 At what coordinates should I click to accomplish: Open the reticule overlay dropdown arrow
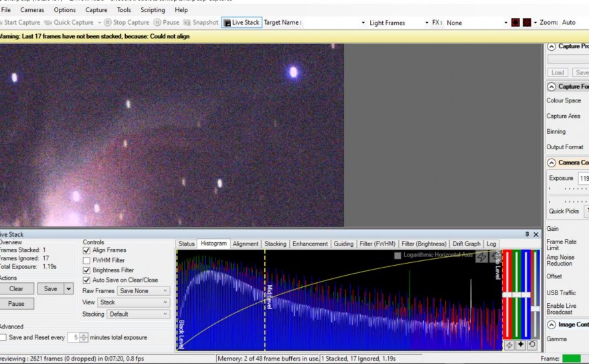tap(535, 23)
